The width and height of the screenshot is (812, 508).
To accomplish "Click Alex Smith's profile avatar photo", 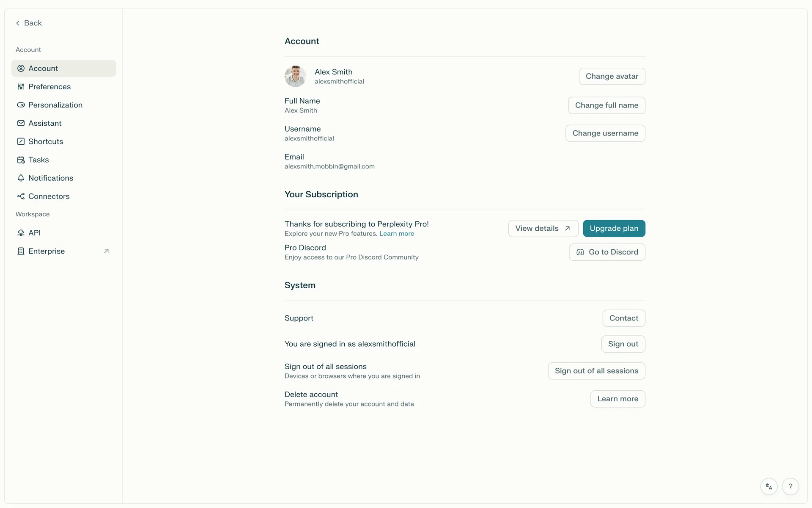I will 295,76.
